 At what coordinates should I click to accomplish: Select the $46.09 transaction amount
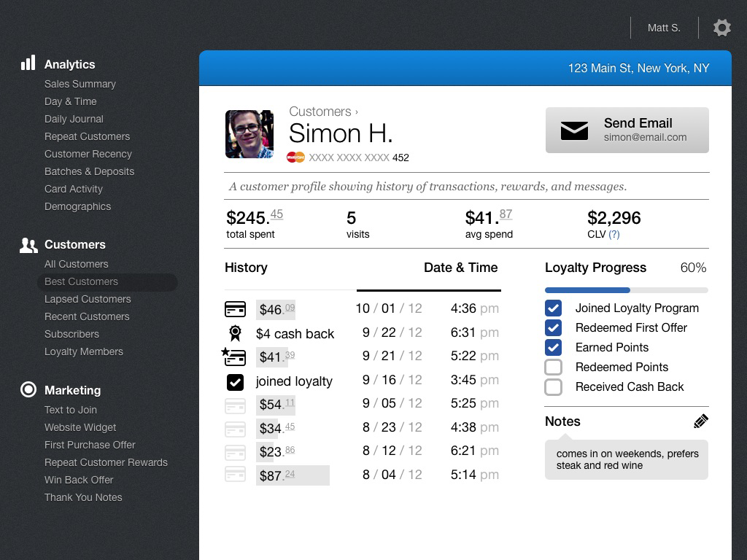(x=276, y=309)
